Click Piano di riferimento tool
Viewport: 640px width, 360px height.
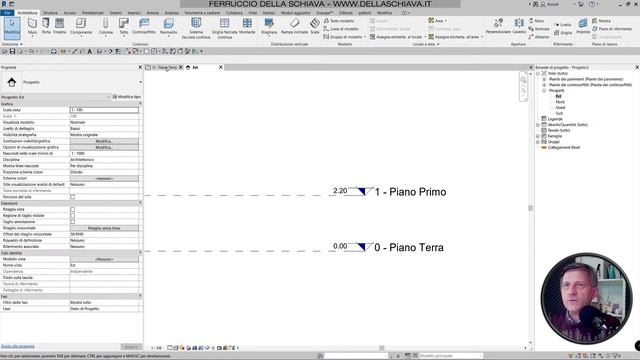(612, 29)
